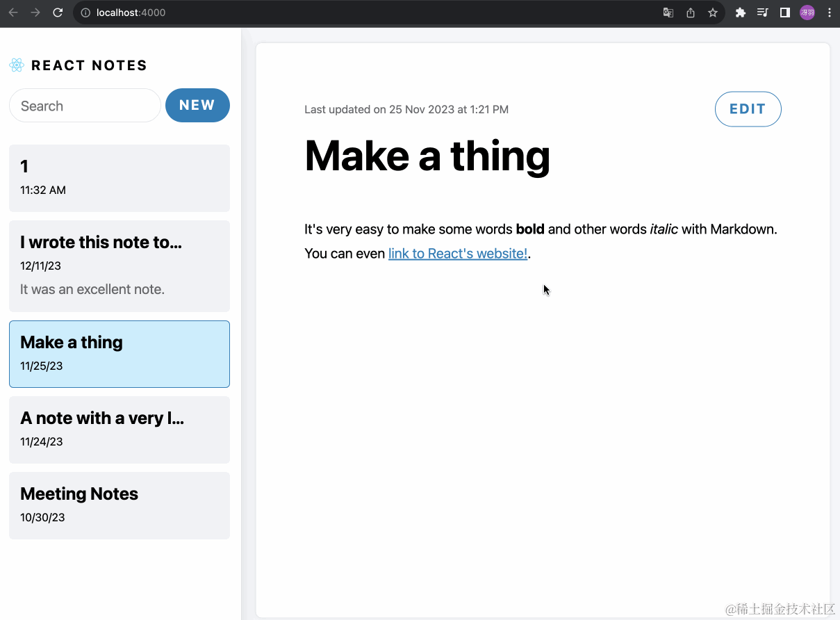The height and width of the screenshot is (620, 840).
Task: Click the browser profile avatar
Action: click(x=807, y=12)
